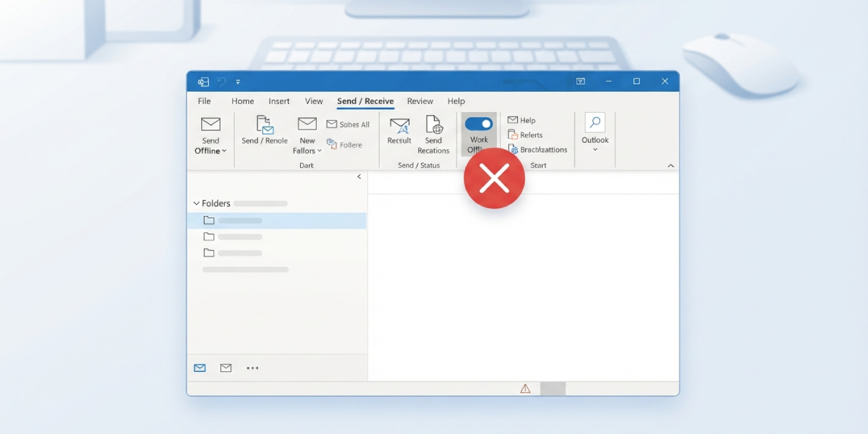Expand the Outlook dropdown chevron

[x=595, y=150]
